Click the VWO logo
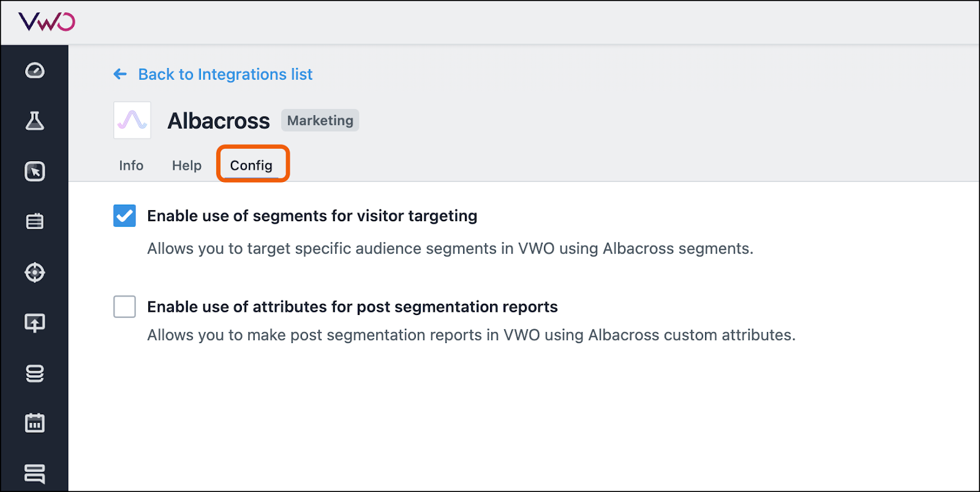 coord(47,22)
